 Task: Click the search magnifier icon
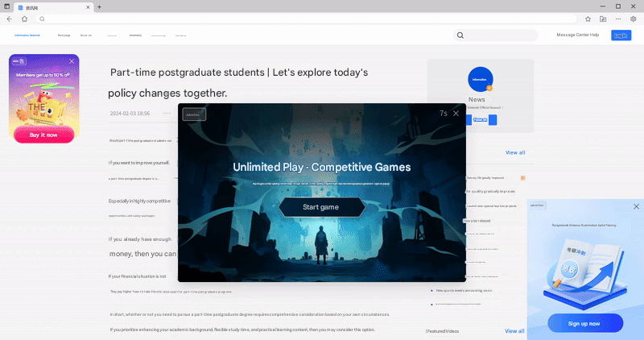tap(460, 35)
